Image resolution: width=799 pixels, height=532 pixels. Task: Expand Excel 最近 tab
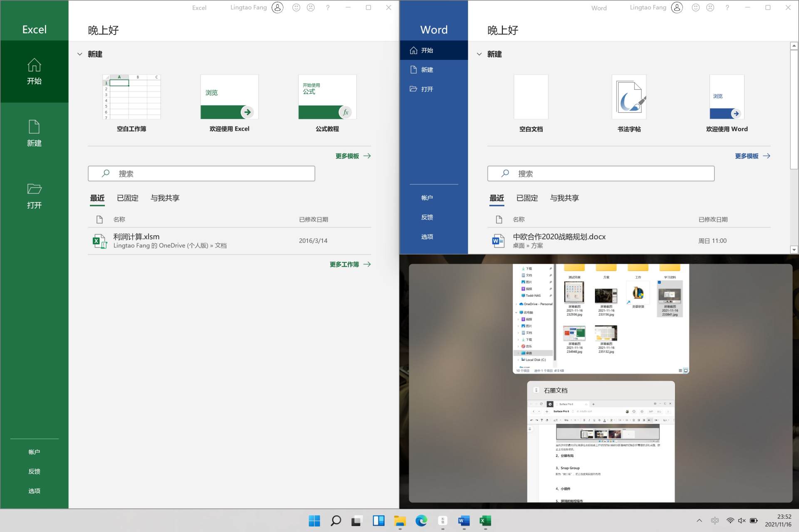point(97,198)
